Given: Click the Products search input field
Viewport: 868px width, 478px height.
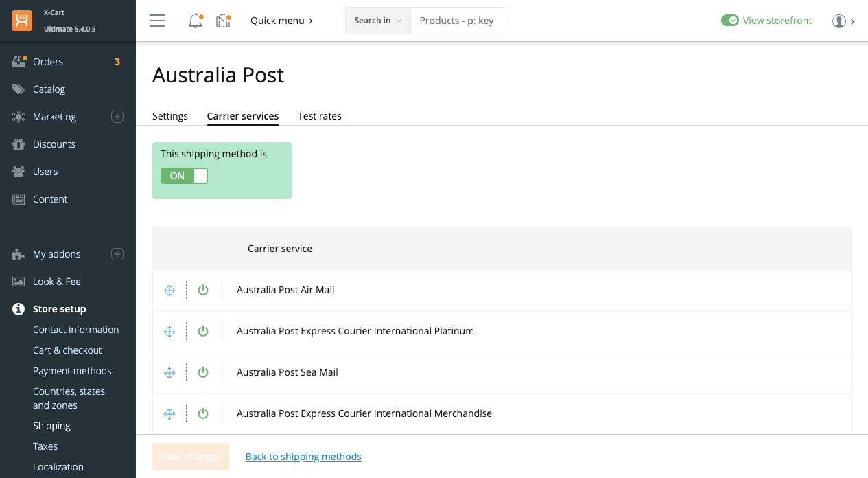Looking at the screenshot, I should pyautogui.click(x=457, y=21).
